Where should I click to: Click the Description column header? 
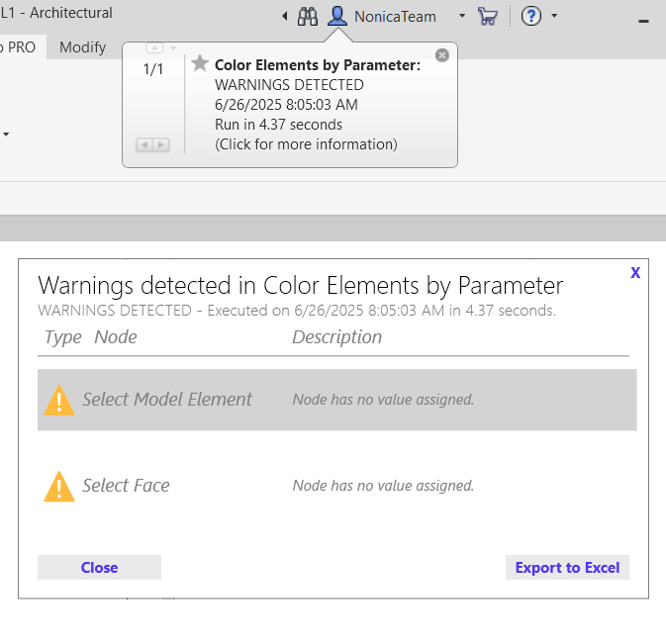pos(336,337)
